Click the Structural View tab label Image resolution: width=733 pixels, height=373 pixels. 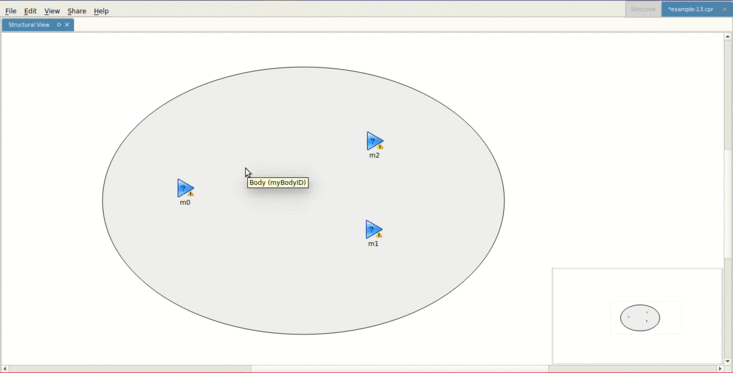point(29,25)
